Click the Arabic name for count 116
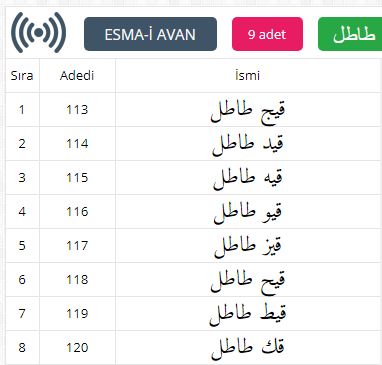 (x=248, y=212)
